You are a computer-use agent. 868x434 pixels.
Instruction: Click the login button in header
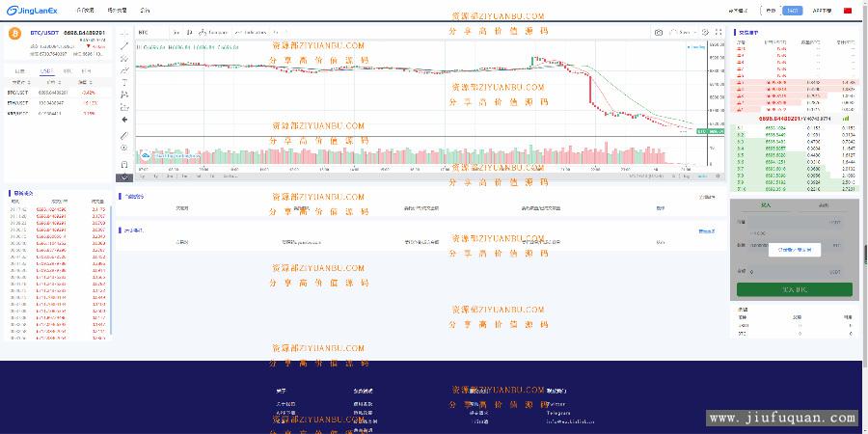pos(772,11)
